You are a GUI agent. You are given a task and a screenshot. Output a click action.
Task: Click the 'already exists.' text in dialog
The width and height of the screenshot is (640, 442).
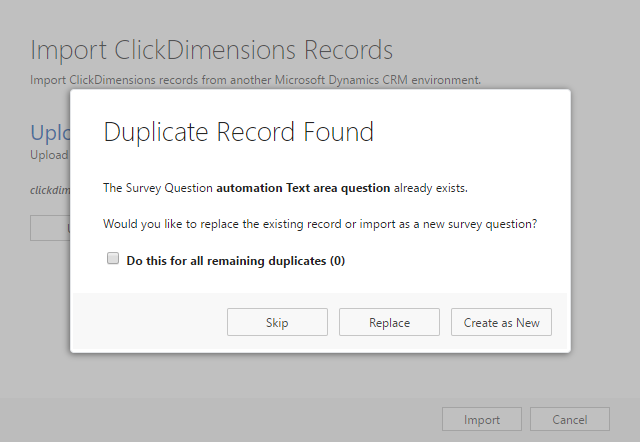tap(432, 187)
